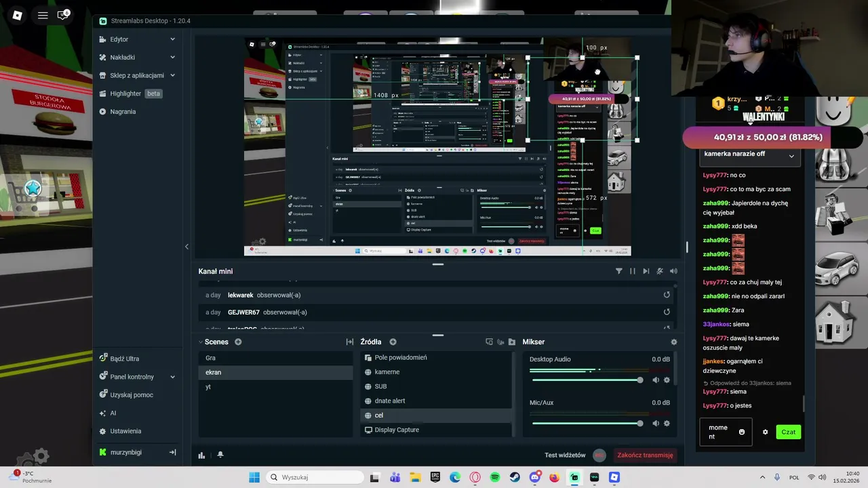Replay GEJWER67 follow alert

click(667, 312)
